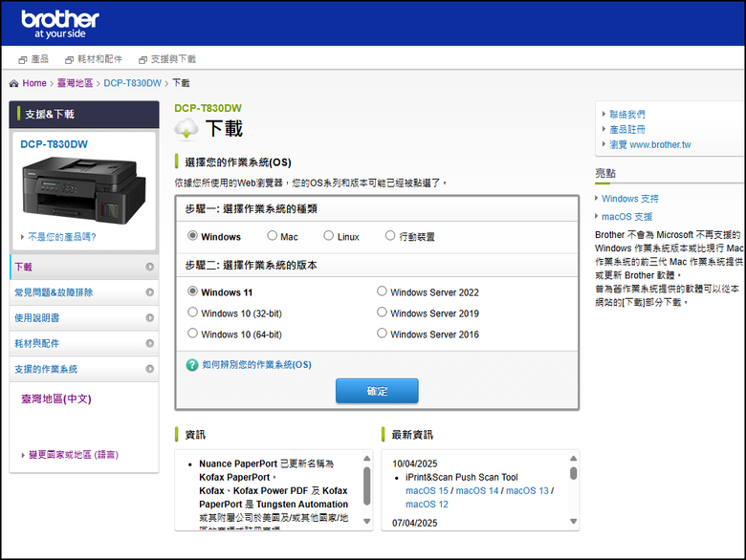Click 不是您的產品嗎? link

[62, 237]
